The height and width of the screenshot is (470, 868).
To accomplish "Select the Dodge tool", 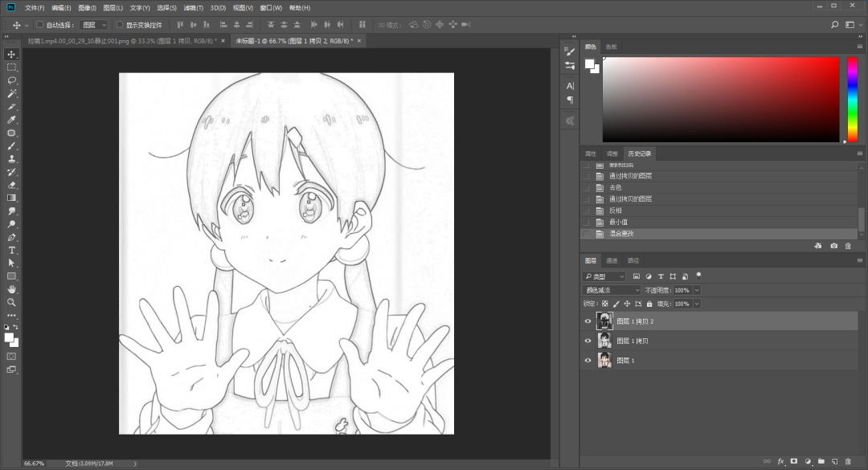I will pos(11,224).
